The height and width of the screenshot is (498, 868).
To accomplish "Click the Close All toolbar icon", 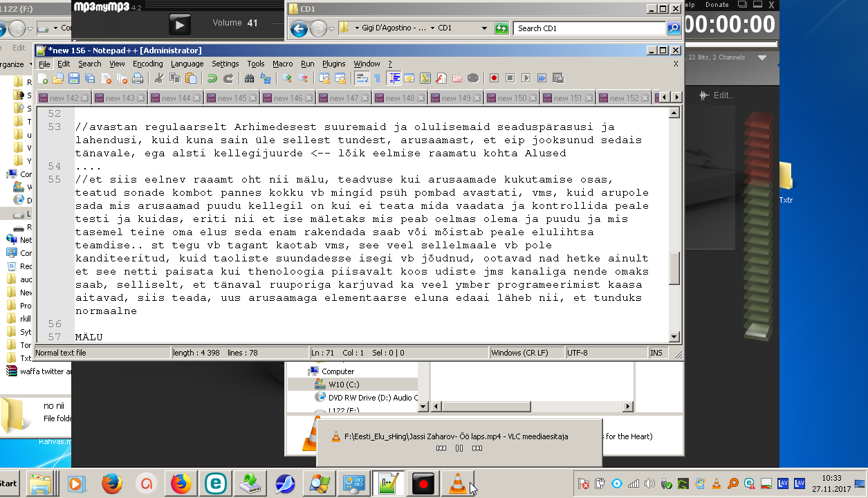I will click(x=122, y=78).
